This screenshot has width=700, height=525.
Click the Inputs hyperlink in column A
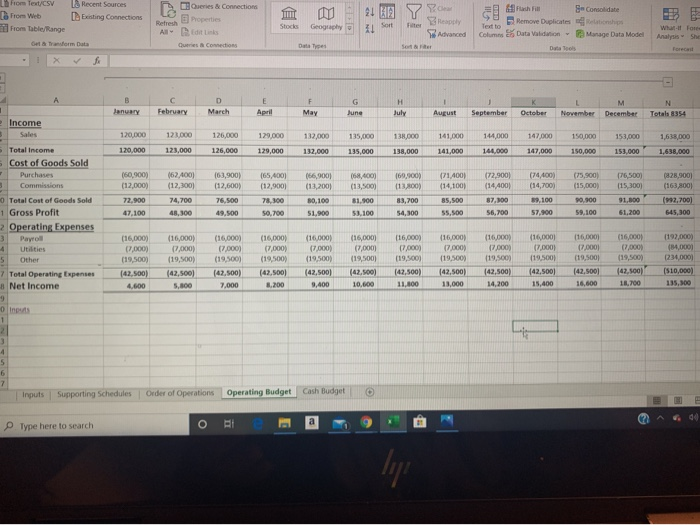(x=19, y=309)
